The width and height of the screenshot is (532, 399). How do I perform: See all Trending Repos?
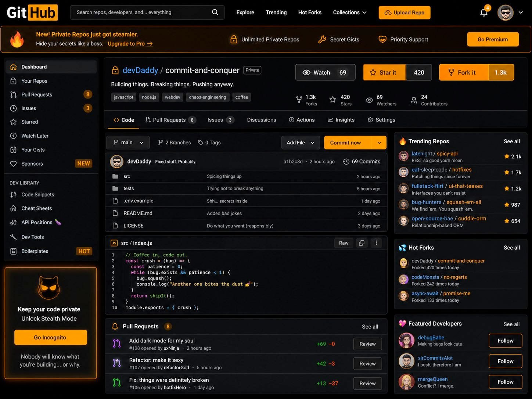(512, 141)
